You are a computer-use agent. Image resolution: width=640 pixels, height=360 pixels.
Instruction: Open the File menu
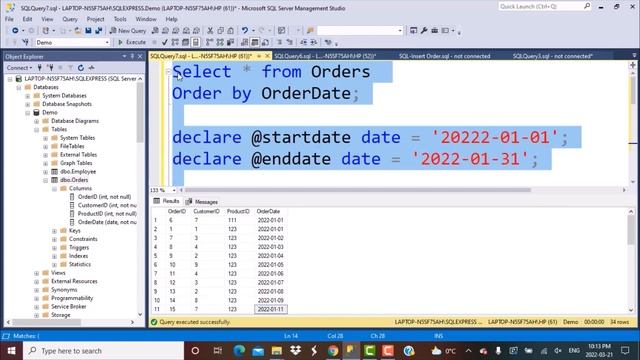tap(9, 19)
